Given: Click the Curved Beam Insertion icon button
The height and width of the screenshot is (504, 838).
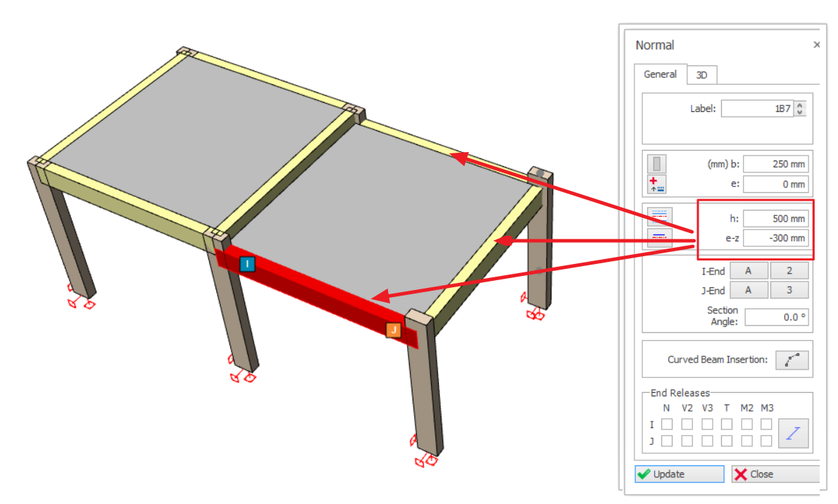Looking at the screenshot, I should [x=792, y=360].
